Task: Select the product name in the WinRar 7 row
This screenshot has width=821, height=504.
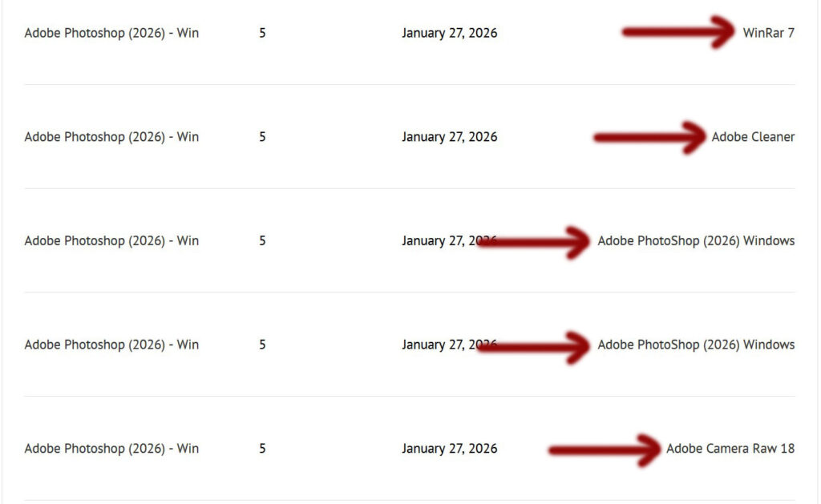Action: point(111,33)
